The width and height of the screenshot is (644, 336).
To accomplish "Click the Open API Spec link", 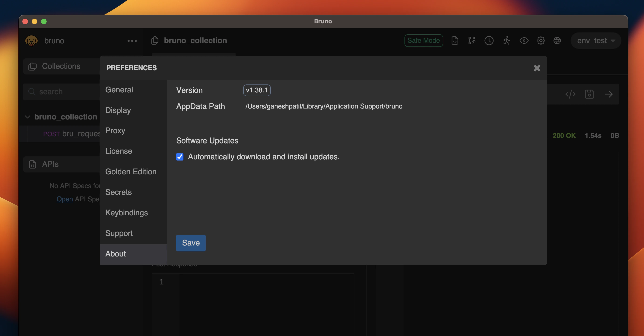I will coord(65,199).
